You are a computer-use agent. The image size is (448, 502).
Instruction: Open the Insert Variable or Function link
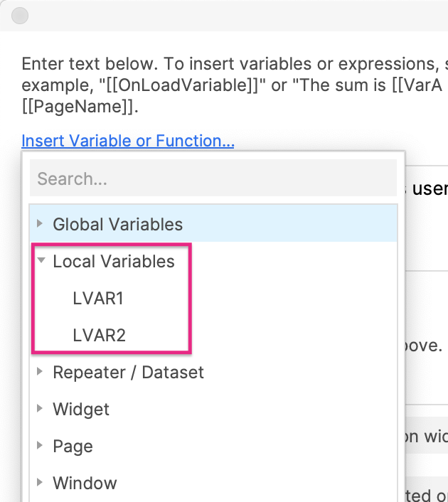[x=128, y=141]
